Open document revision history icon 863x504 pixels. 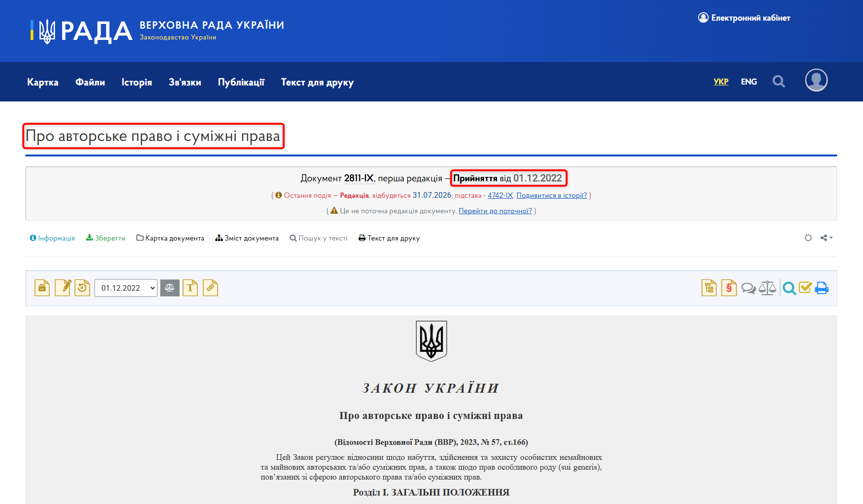click(x=82, y=288)
